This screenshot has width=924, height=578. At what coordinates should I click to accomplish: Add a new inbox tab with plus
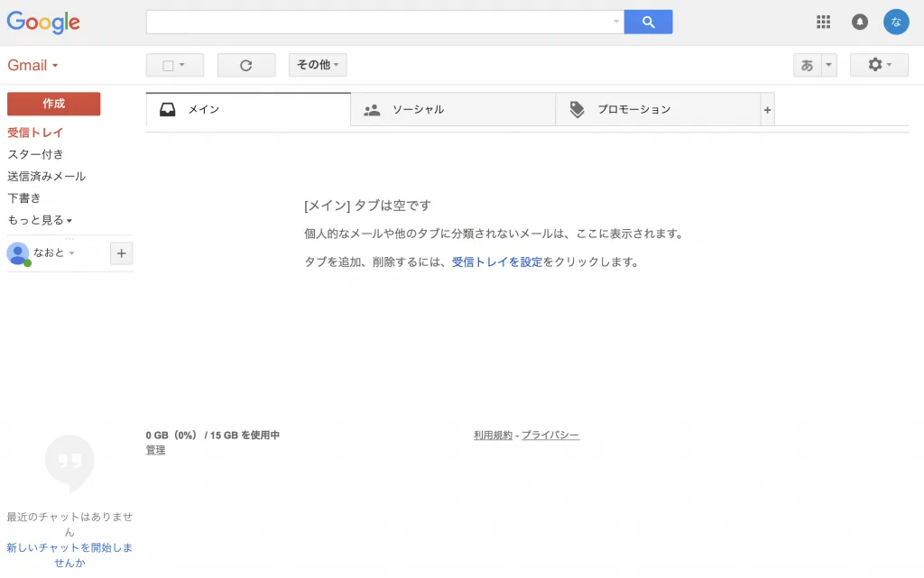pyautogui.click(x=767, y=109)
